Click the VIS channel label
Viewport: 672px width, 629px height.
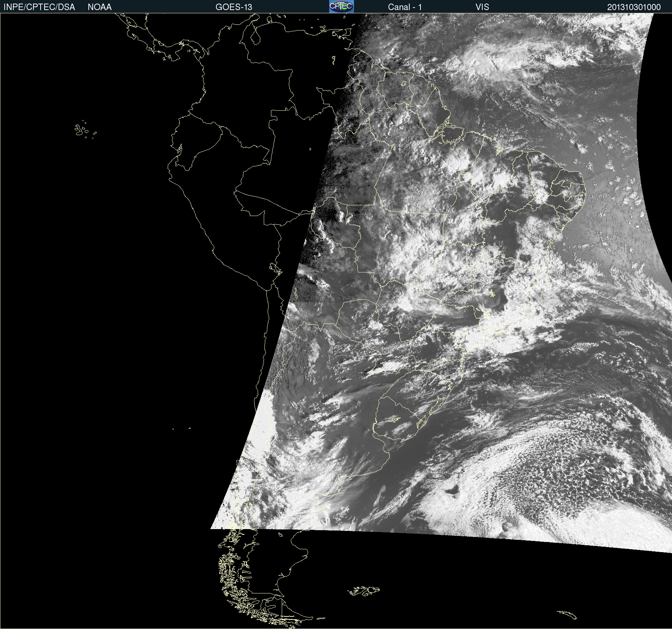click(x=482, y=7)
